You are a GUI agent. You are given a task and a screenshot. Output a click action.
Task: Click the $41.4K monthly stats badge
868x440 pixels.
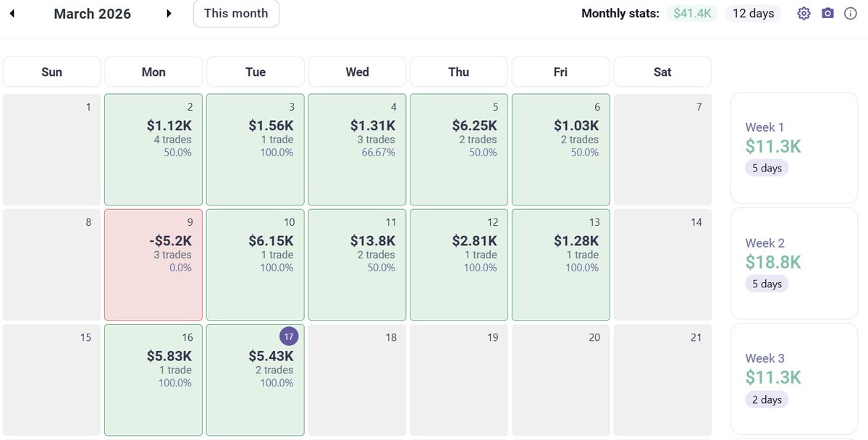pyautogui.click(x=692, y=14)
